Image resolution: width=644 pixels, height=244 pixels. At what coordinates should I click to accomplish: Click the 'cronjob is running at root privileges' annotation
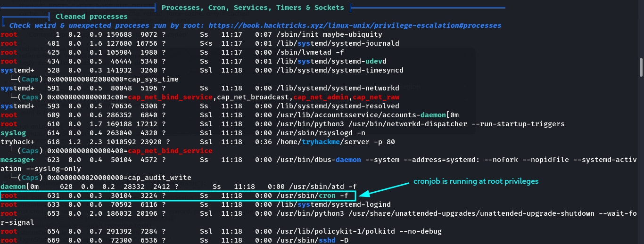(x=476, y=181)
